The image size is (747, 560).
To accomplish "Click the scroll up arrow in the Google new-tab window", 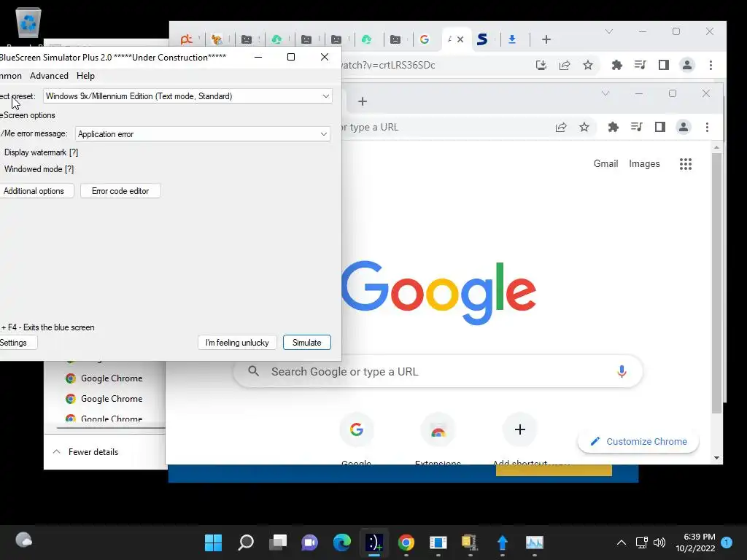I will [716, 147].
